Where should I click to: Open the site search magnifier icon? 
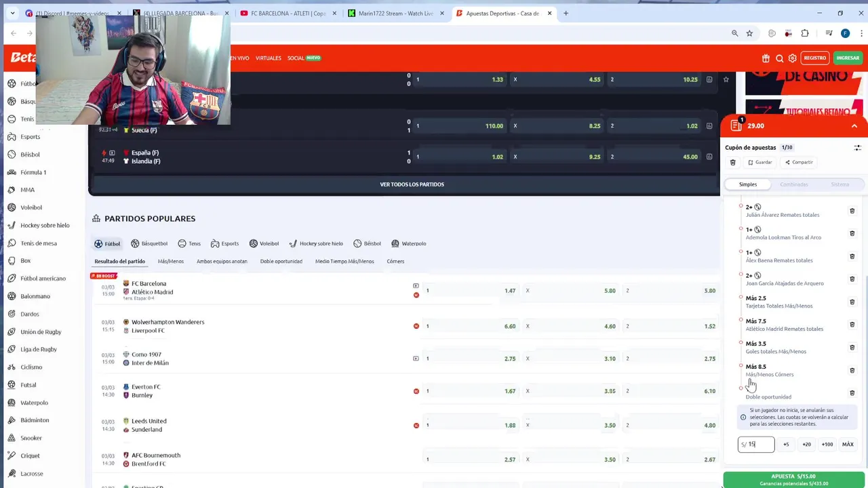pos(779,58)
